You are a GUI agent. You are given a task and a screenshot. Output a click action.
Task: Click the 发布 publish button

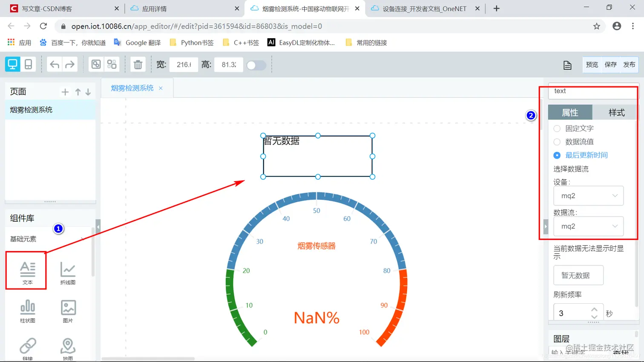(629, 65)
